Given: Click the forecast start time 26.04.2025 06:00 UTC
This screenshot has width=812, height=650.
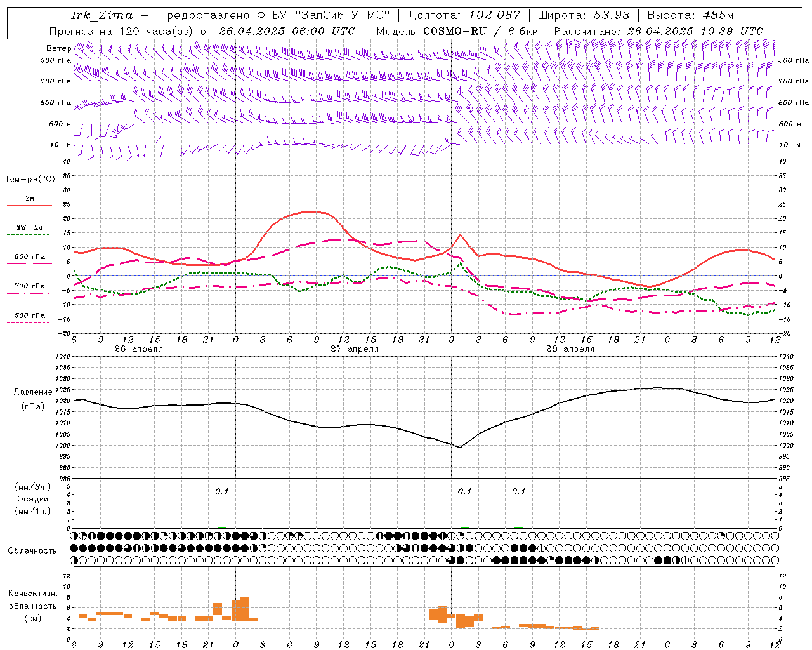Looking at the screenshot, I should click(287, 31).
